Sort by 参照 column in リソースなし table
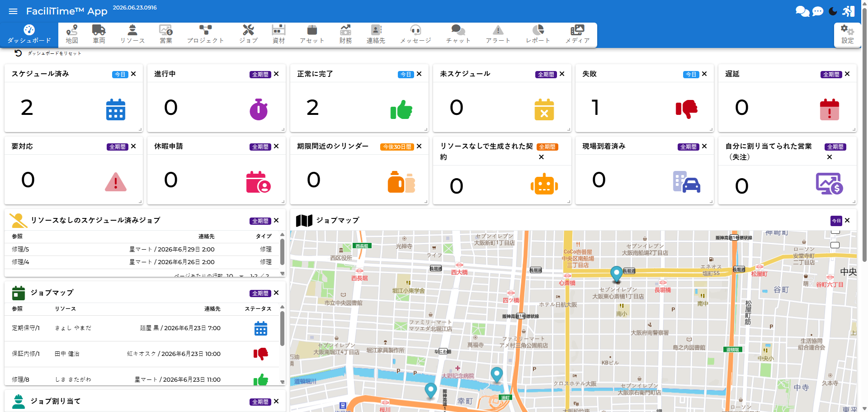Screen dimensions: 868x412 coord(17,237)
